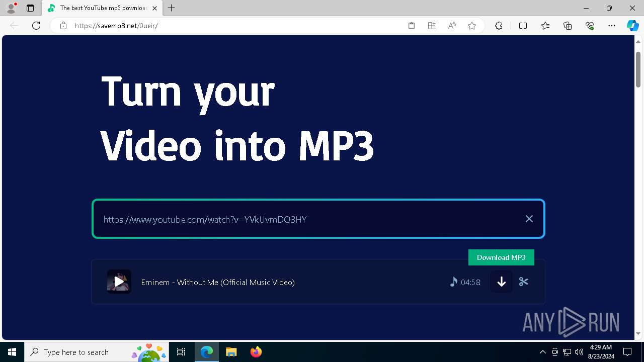Click the music note icon
This screenshot has height=362, width=644.
click(454, 282)
